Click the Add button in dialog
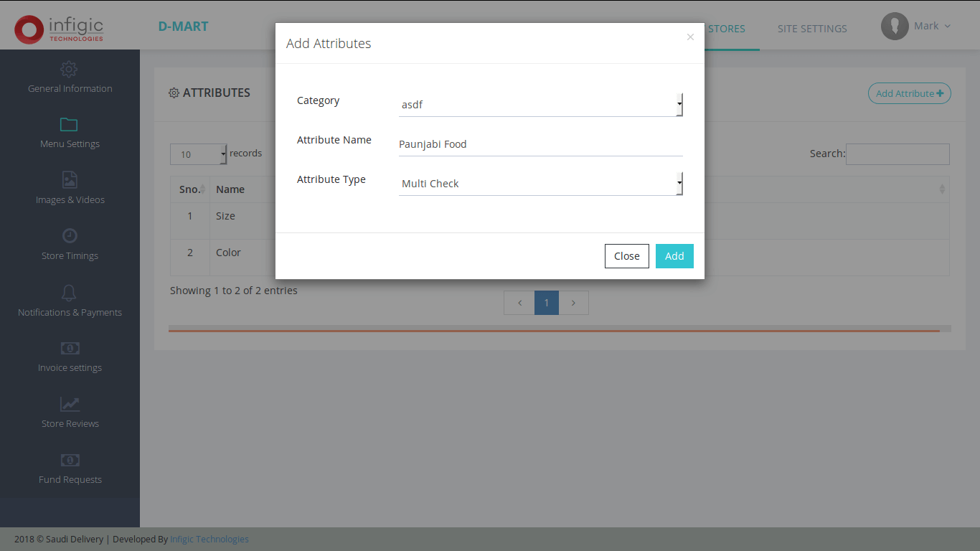980x551 pixels. pyautogui.click(x=674, y=256)
